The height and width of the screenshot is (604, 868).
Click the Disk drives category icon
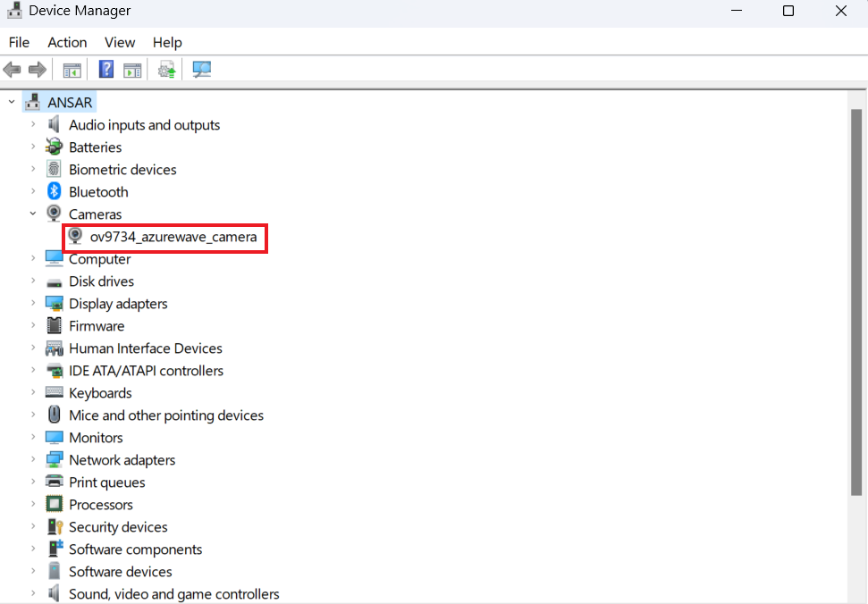[54, 282]
